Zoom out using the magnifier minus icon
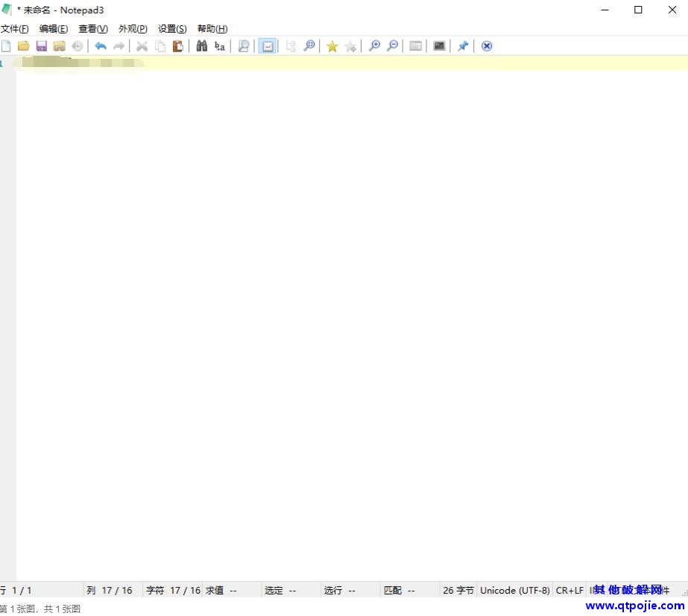Viewport: 688px width, 616px height. click(x=392, y=46)
